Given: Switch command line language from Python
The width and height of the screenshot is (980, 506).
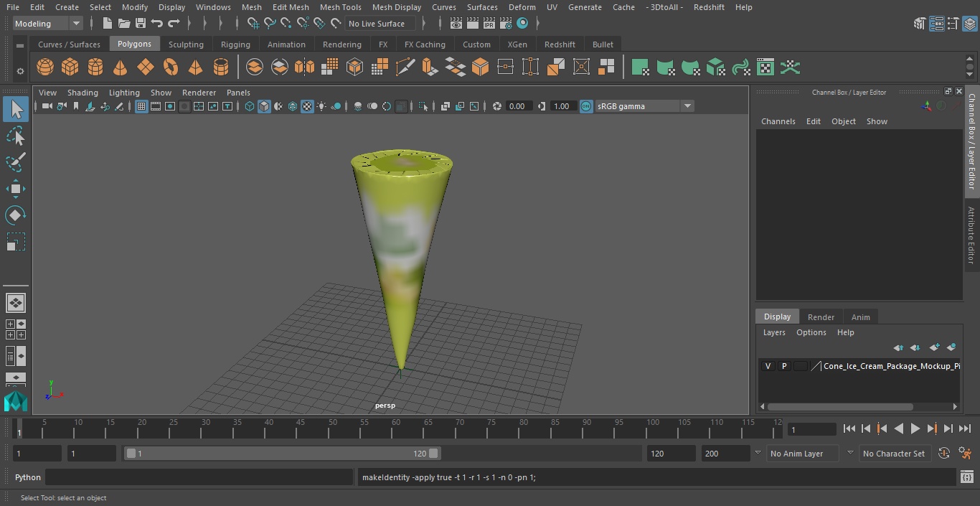Looking at the screenshot, I should click(28, 477).
